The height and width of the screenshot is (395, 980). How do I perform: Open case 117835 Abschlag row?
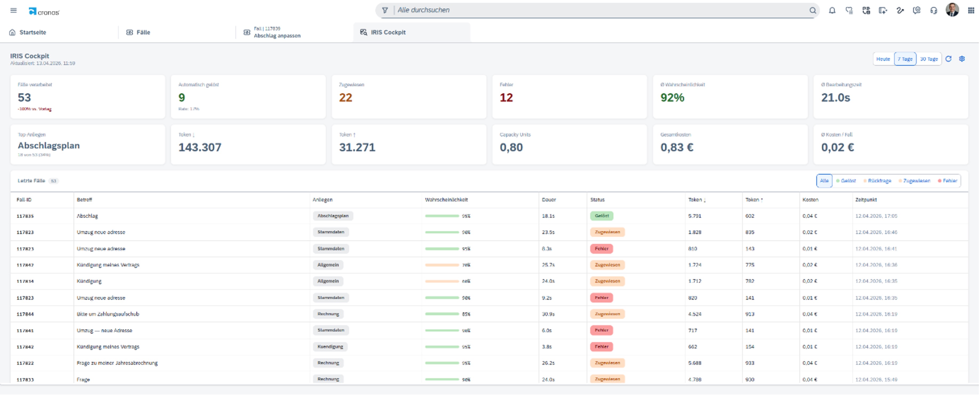[489, 216]
